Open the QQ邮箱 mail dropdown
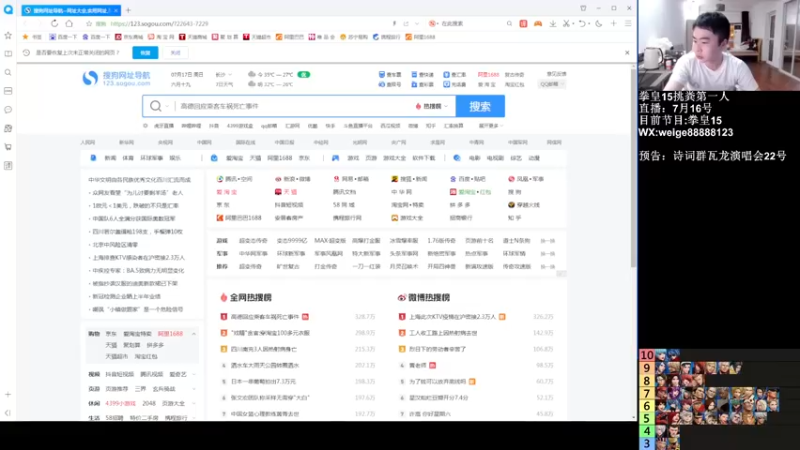Screen dimensions: 800x450 pyautogui.click(x=552, y=84)
